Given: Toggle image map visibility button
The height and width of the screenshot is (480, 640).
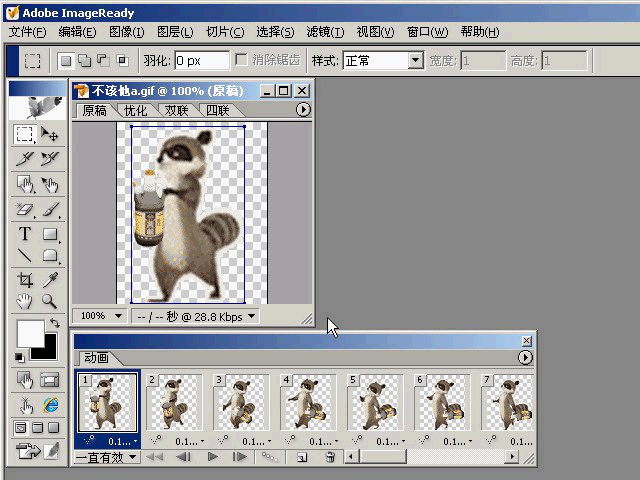Looking at the screenshot, I should (24, 380).
